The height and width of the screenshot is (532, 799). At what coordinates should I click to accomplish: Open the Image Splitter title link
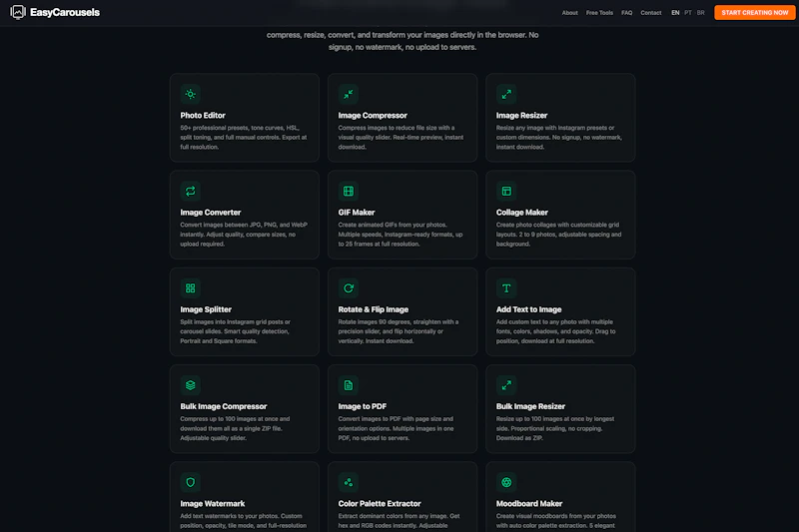point(206,309)
